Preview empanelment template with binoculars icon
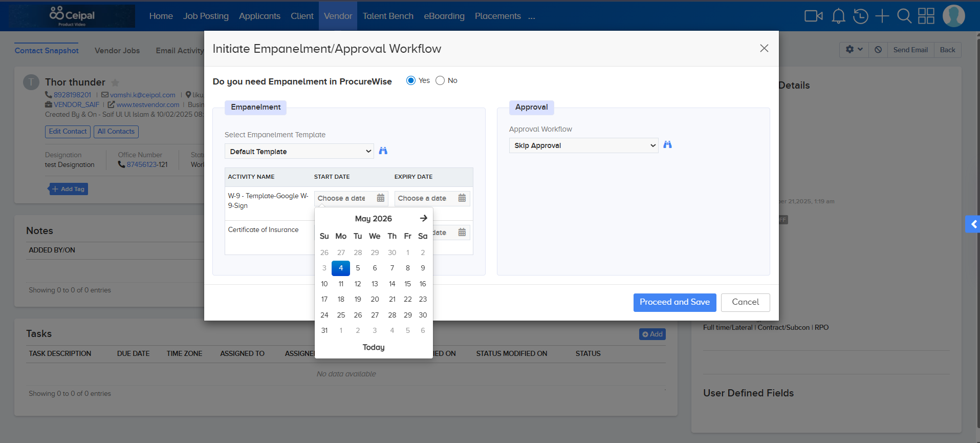Screen dimensions: 980x443 click(383, 151)
